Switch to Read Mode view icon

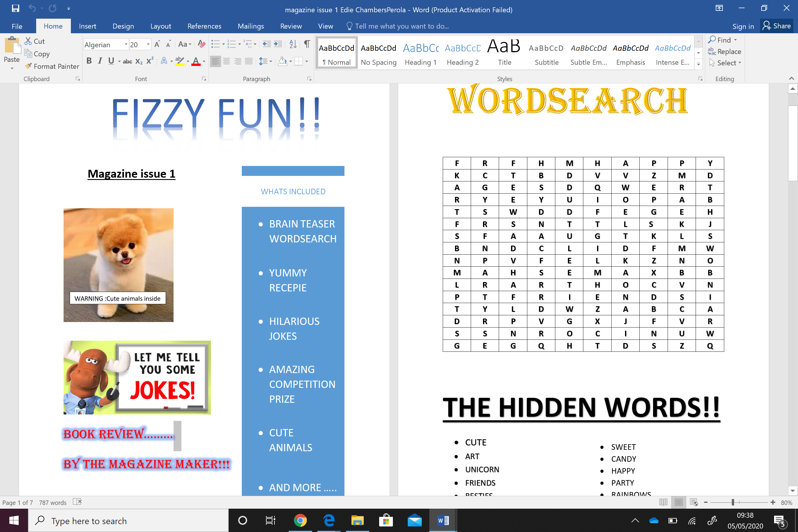[663, 502]
